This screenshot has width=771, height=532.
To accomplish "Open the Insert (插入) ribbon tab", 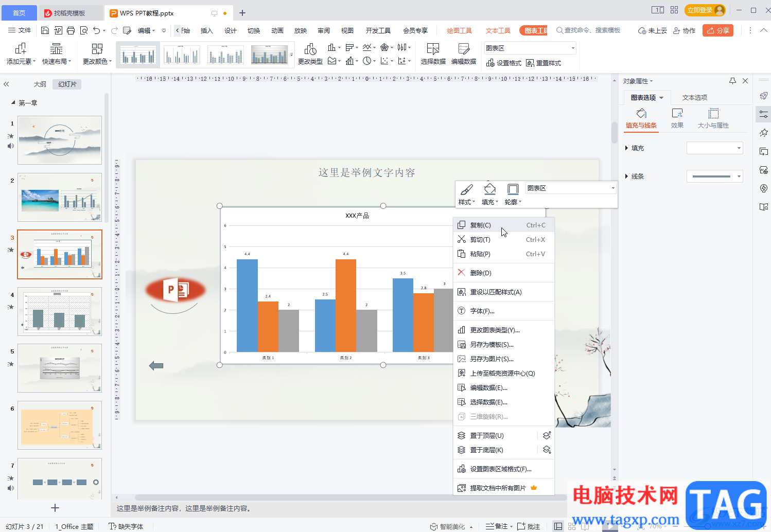I will (206, 30).
